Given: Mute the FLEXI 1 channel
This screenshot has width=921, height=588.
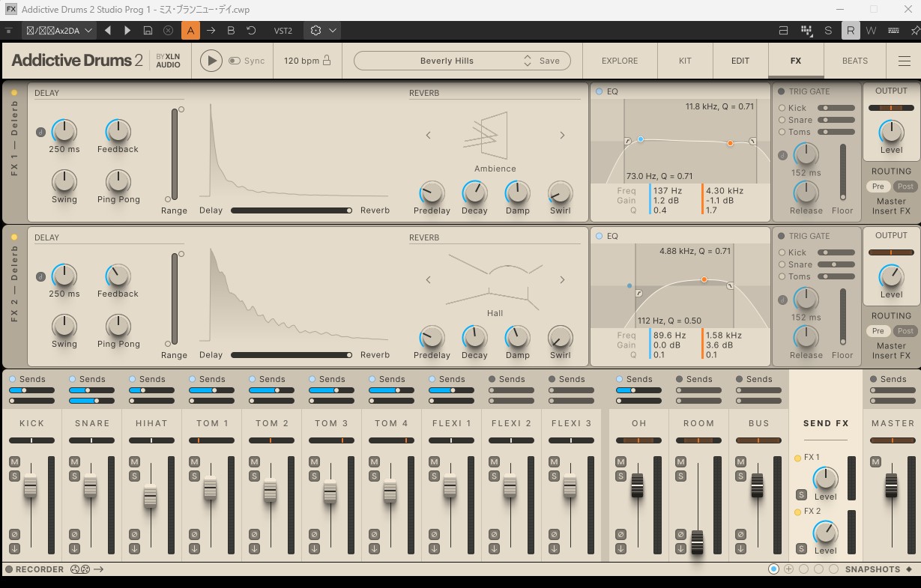Looking at the screenshot, I should 434,462.
